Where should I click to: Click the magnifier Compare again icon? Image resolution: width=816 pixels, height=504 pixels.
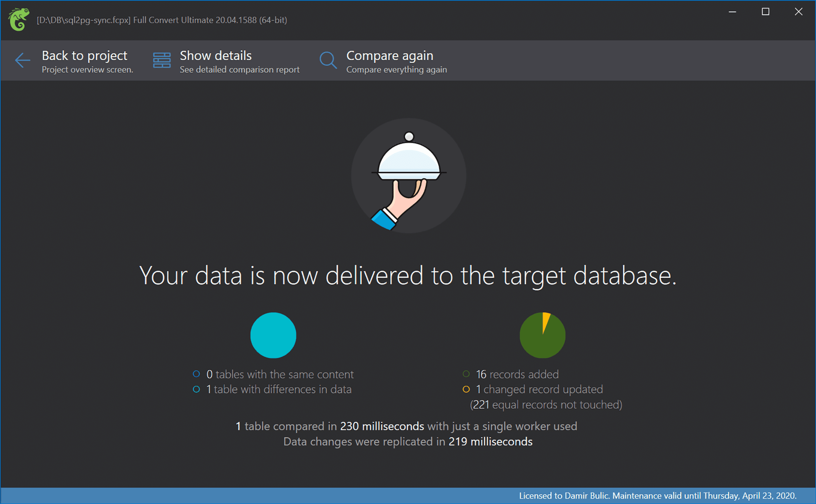pos(328,60)
